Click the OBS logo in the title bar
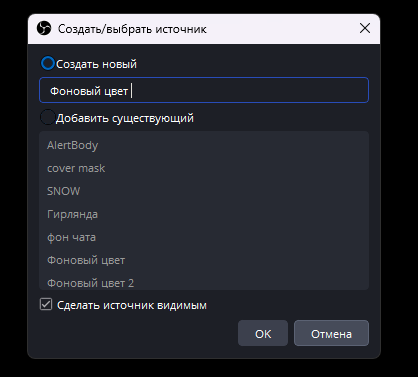This screenshot has width=418, height=377. pyautogui.click(x=44, y=28)
